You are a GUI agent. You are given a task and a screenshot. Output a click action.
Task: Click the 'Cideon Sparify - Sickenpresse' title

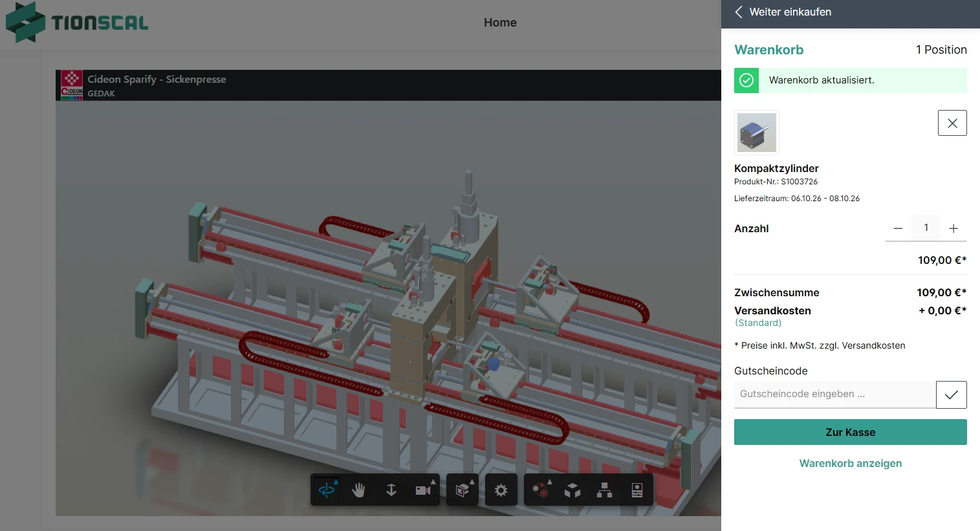pos(157,79)
